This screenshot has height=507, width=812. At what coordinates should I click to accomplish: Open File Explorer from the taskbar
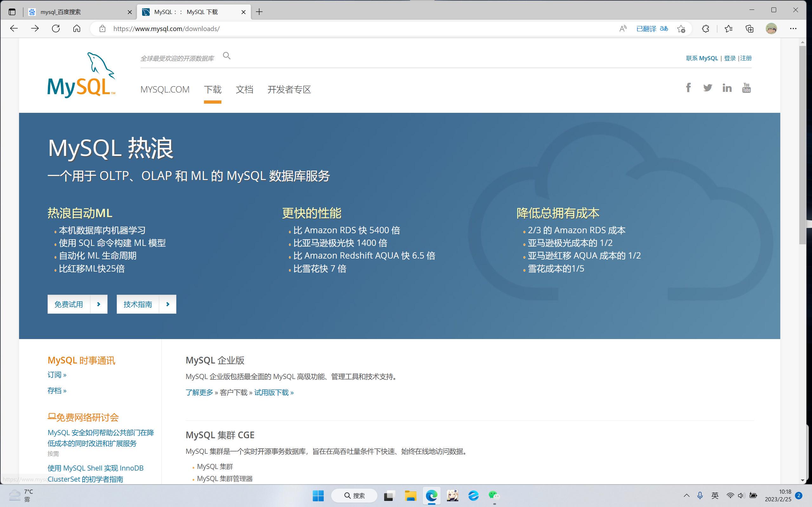410,495
